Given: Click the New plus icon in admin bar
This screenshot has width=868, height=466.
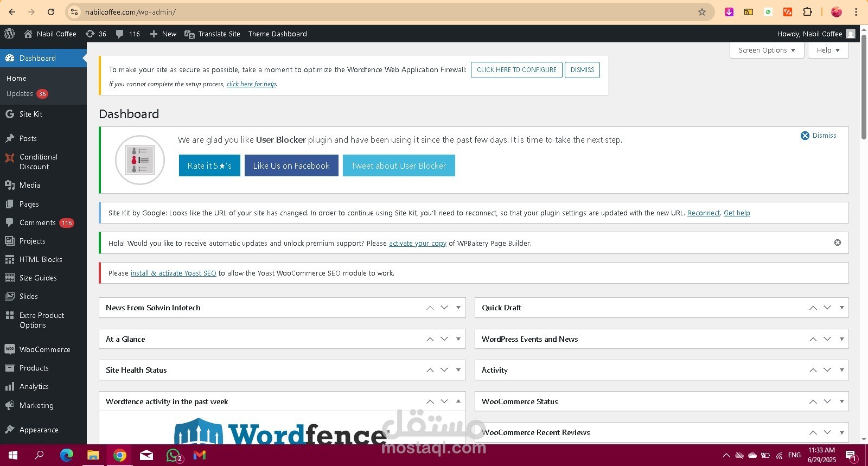Looking at the screenshot, I should [x=154, y=34].
